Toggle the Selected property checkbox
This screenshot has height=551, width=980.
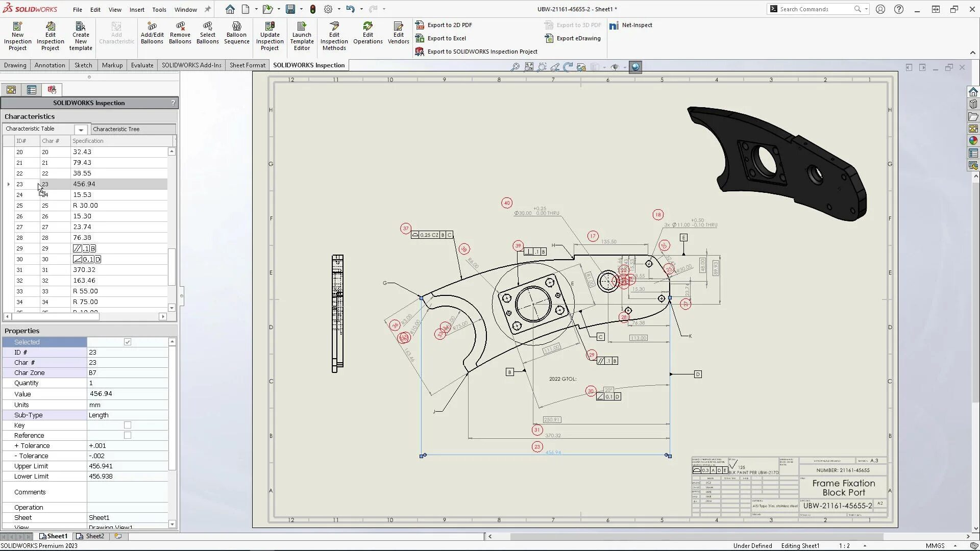pos(128,342)
